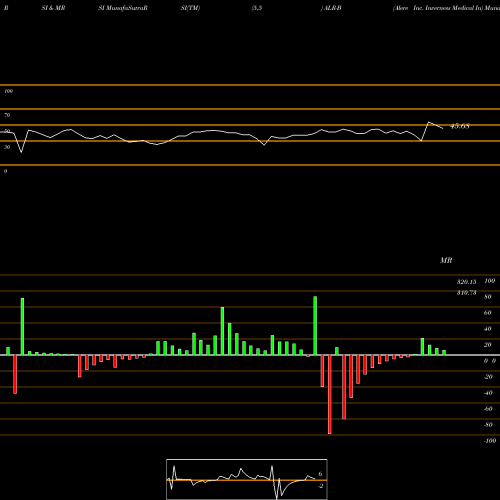The width and height of the screenshot is (500, 500).
Task: Click the '(Alere Inc. Inverness Medical In)' title text
Action: 438,8
